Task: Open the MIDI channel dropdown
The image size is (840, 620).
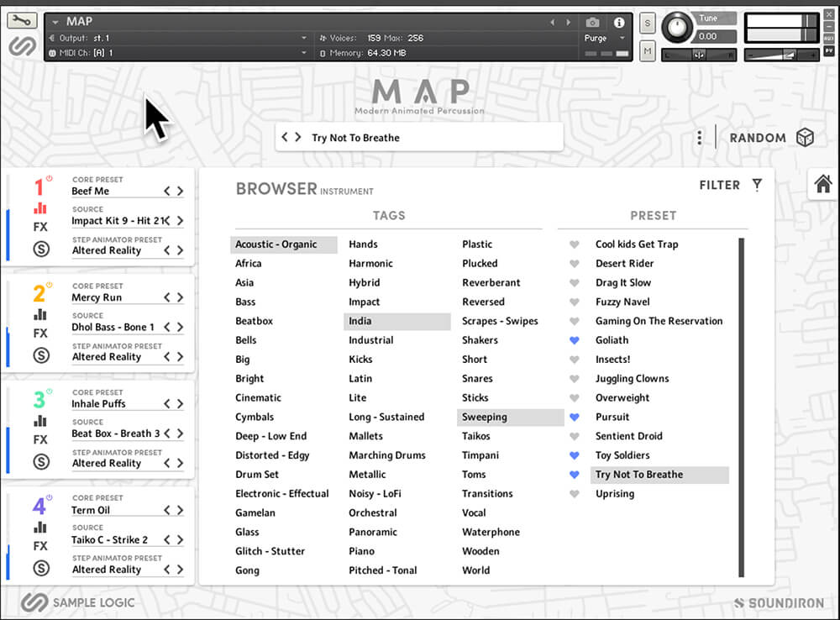Action: pos(304,53)
